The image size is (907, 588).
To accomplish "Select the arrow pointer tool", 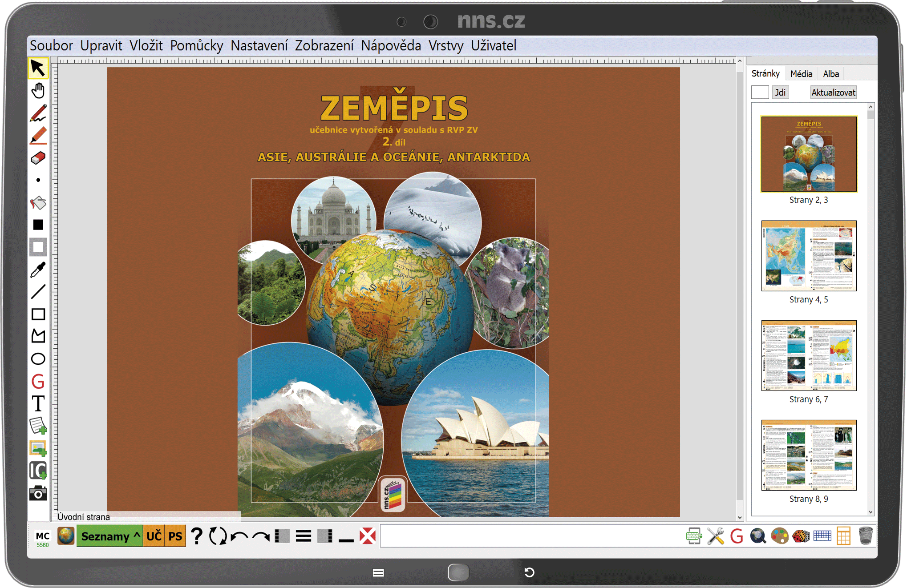I will (38, 68).
